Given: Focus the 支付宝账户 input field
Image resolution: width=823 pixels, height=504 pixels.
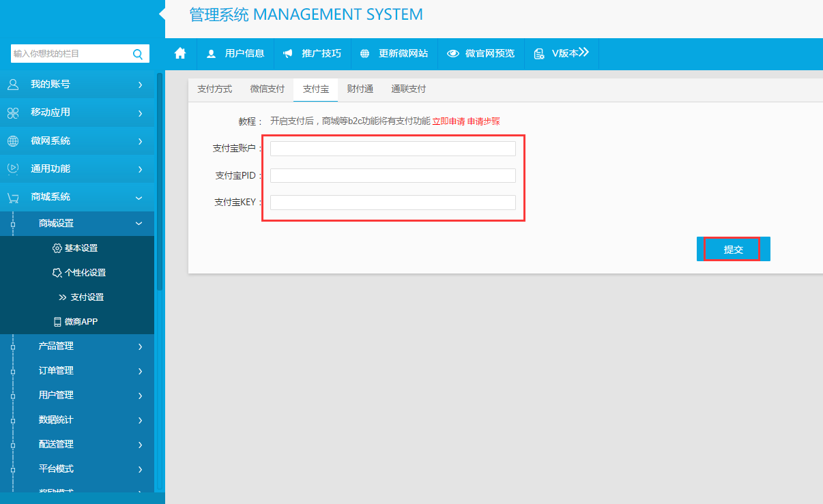Looking at the screenshot, I should click(x=393, y=149).
